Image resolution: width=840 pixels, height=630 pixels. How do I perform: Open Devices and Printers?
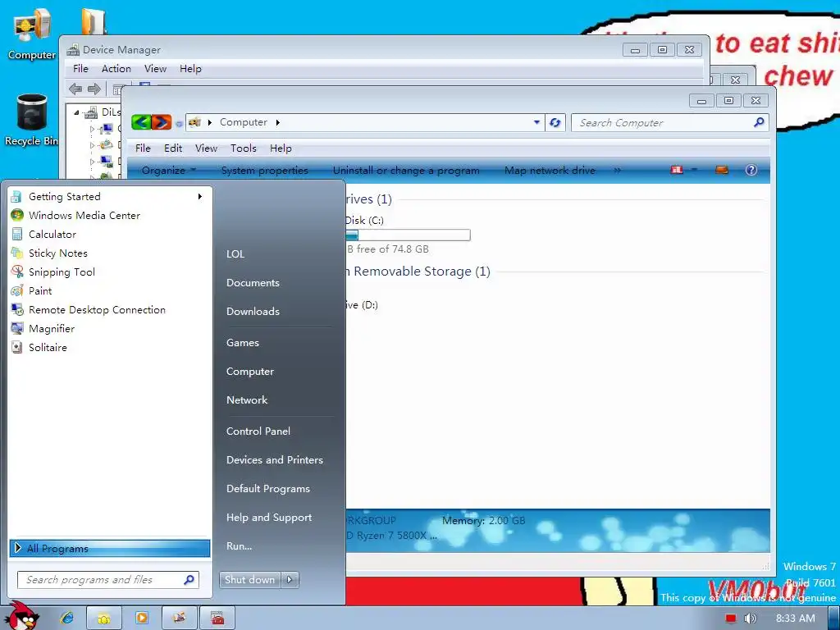click(274, 459)
